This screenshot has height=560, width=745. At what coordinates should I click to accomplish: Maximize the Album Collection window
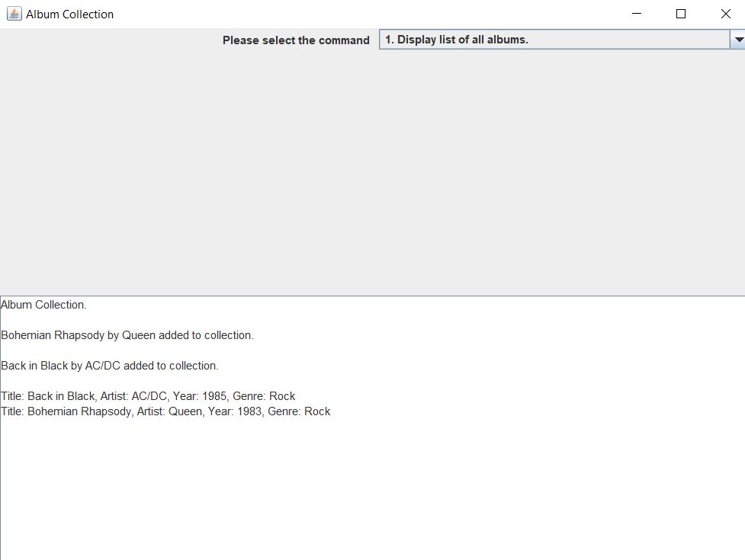681,14
